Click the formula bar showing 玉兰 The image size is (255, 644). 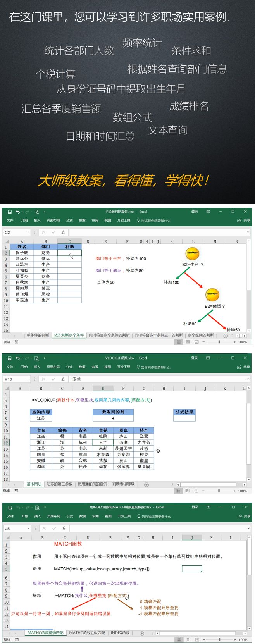[x=159, y=379]
